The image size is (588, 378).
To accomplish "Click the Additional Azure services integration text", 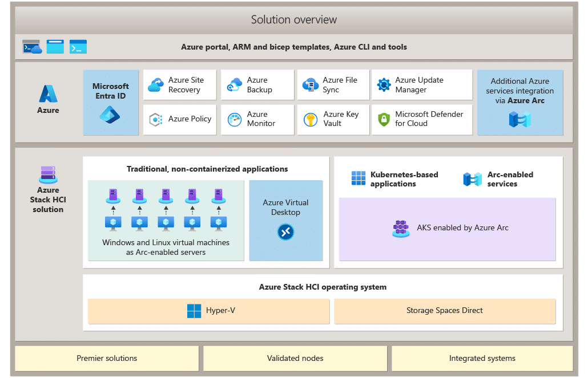I will (x=519, y=91).
